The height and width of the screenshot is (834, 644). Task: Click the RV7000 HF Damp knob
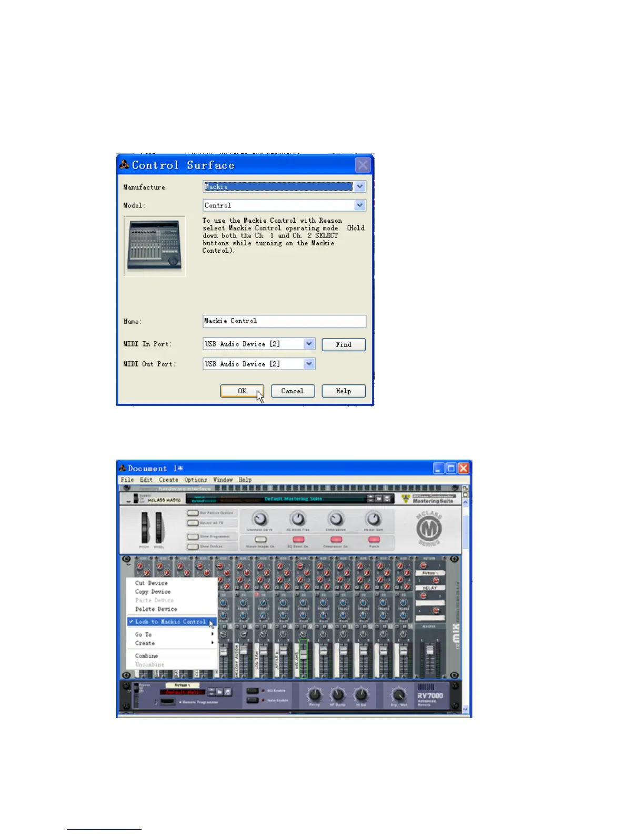coord(337,694)
